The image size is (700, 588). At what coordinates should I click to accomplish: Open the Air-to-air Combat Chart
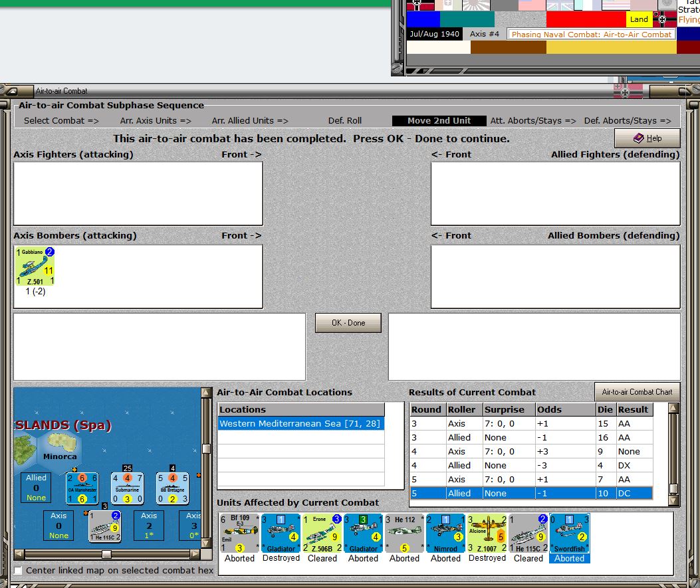[x=637, y=392]
